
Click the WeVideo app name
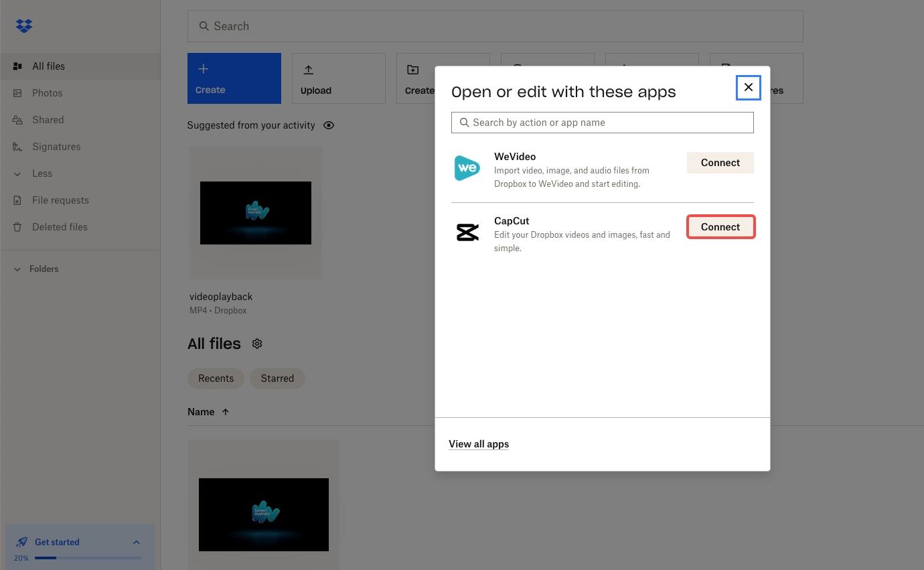(515, 157)
